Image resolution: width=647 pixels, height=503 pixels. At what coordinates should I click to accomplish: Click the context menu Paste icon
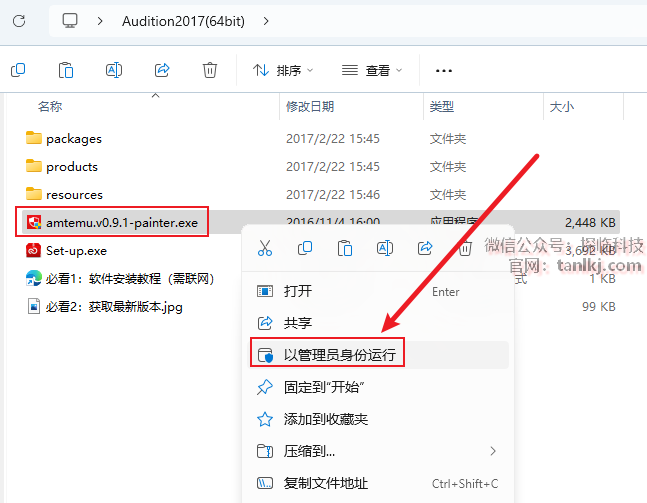(x=345, y=248)
